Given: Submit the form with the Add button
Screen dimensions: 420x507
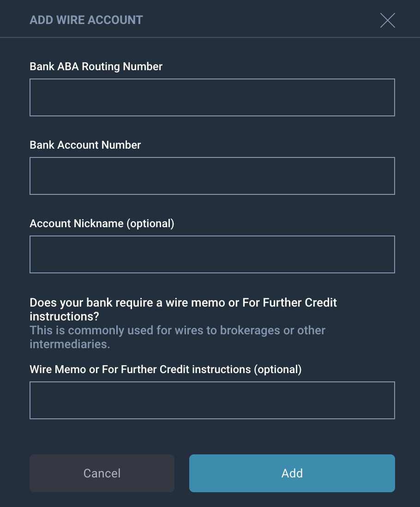Looking at the screenshot, I should 292,473.
